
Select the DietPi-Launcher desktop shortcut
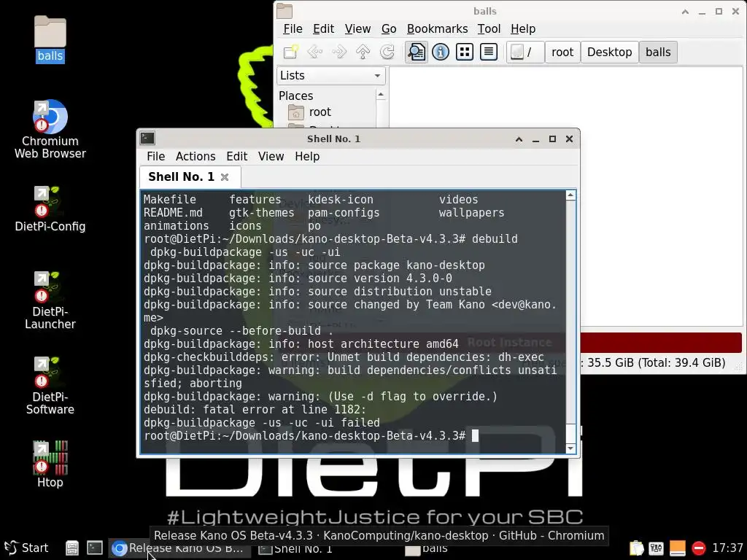[x=50, y=301]
